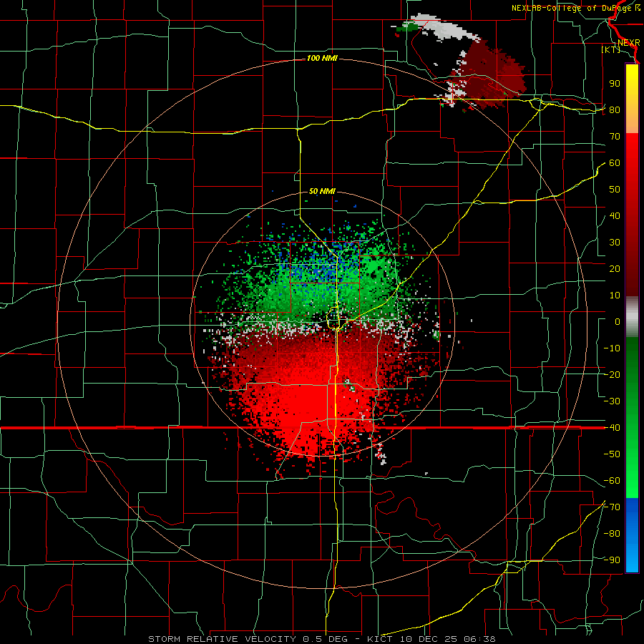
Task: Click the blue bottom segment of the color bar
Action: (x=632, y=535)
